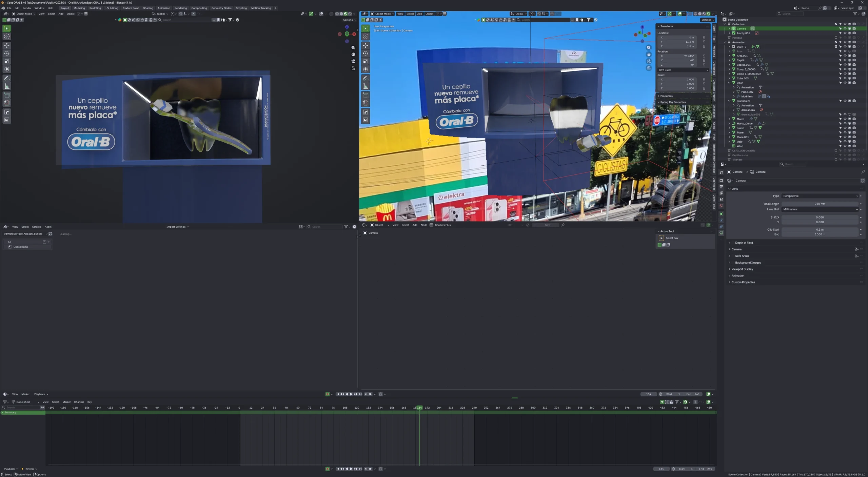
Task: Toggle render camera icon for Marco in outliner
Action: [854, 119]
